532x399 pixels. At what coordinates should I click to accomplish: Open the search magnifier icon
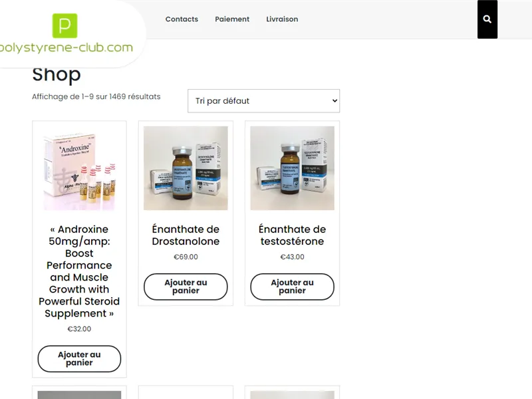tap(487, 19)
